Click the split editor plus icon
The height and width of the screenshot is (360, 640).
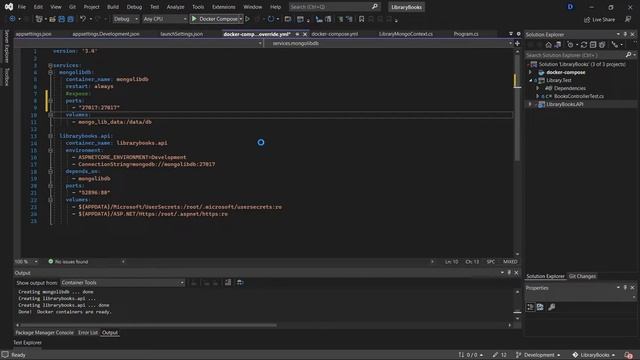coord(517,43)
